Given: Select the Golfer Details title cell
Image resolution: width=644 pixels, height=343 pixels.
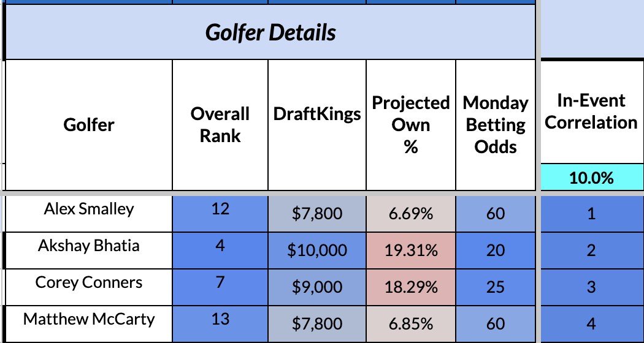Looking at the screenshot, I should pos(270,32).
